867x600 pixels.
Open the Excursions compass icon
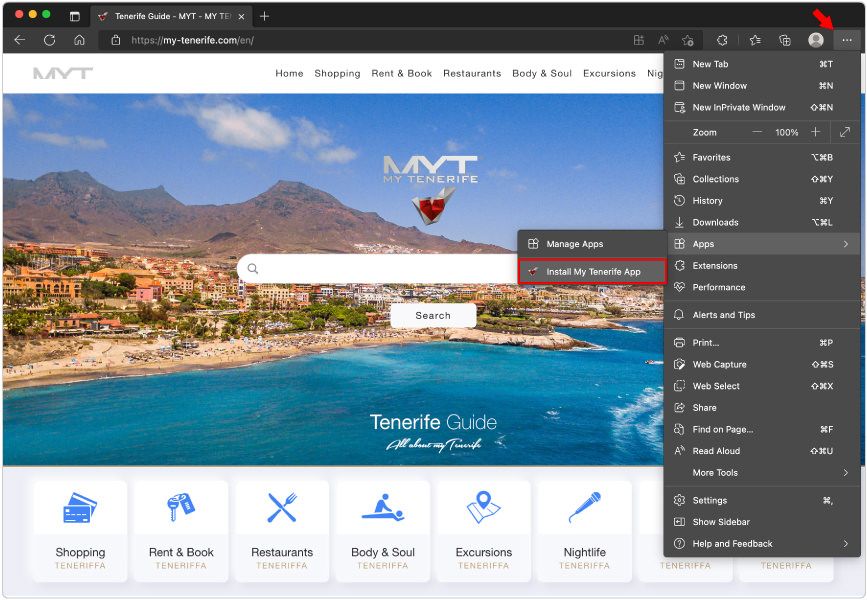(x=484, y=506)
